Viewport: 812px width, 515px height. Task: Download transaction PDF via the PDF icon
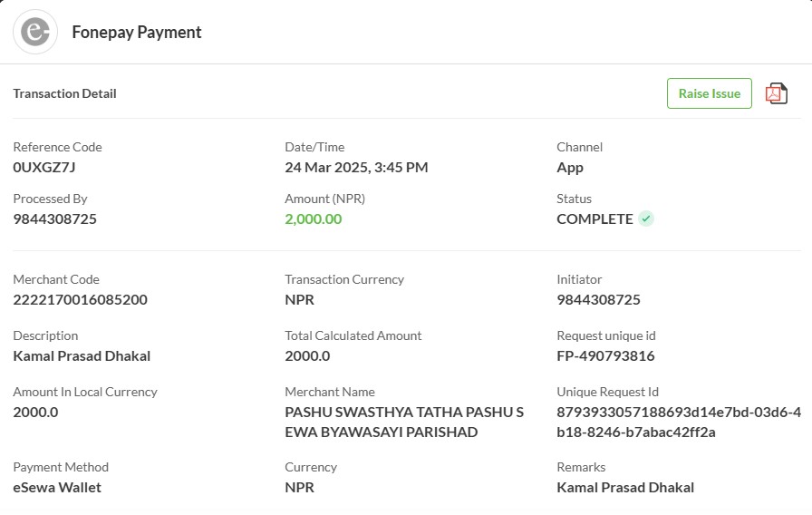point(777,93)
